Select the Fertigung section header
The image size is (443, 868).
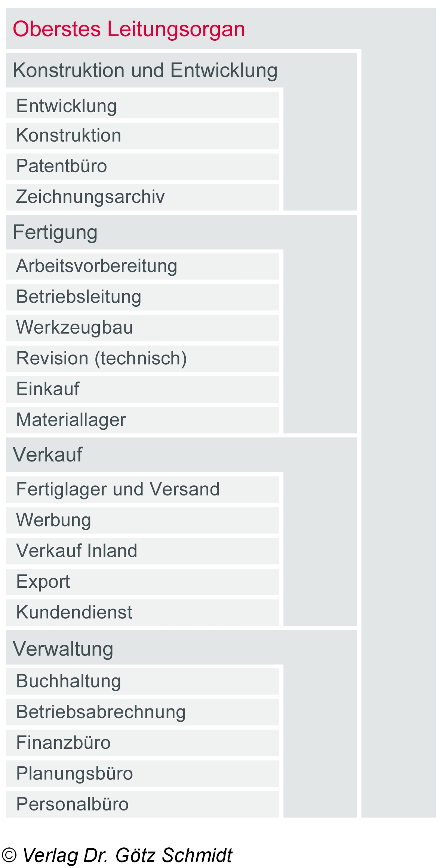[x=55, y=232]
